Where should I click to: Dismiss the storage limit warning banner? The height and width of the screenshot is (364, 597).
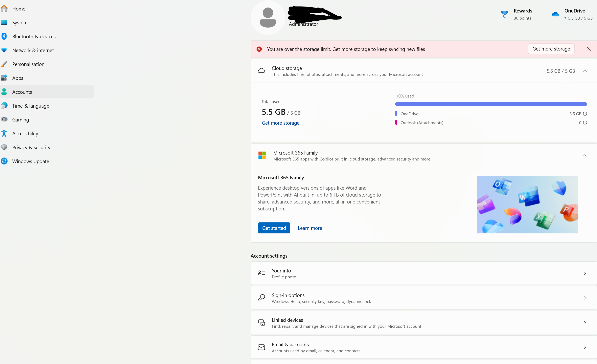588,49
